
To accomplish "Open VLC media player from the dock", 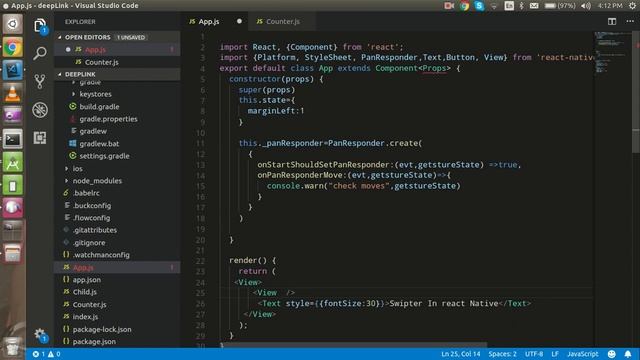I will (x=13, y=93).
